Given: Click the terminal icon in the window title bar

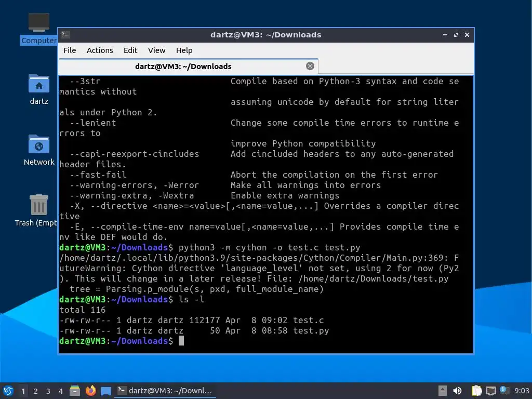Looking at the screenshot, I should (x=65, y=34).
